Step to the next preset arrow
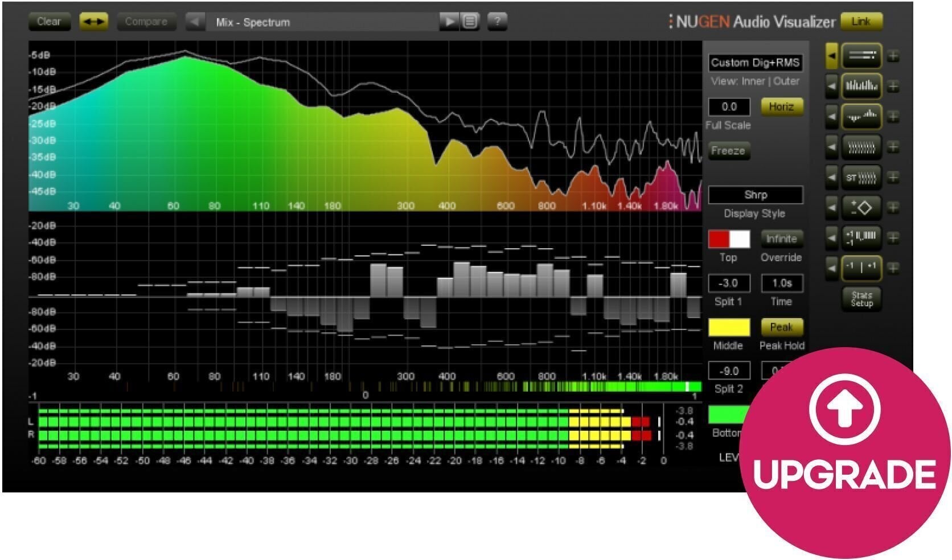Viewport: 952px width, 560px height. pos(449,22)
